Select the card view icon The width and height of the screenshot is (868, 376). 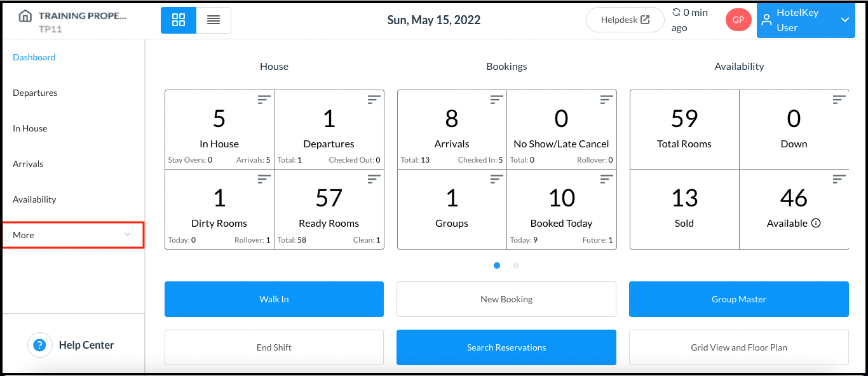(178, 20)
